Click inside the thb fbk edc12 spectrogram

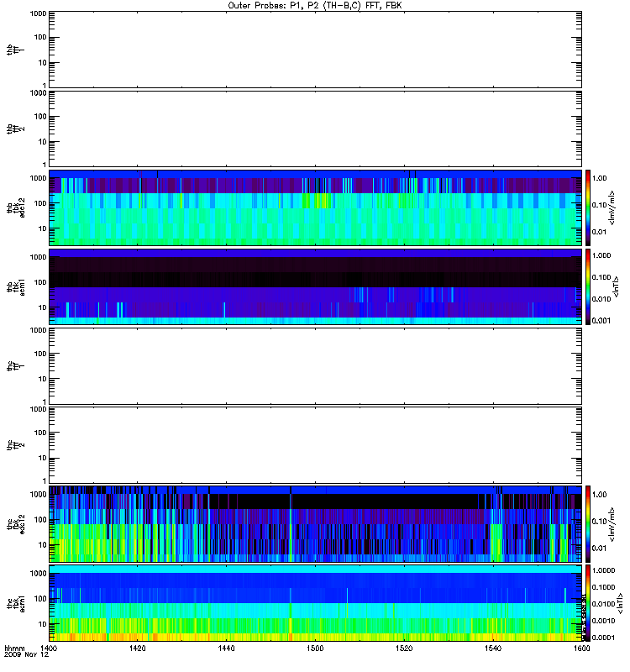tap(315, 207)
